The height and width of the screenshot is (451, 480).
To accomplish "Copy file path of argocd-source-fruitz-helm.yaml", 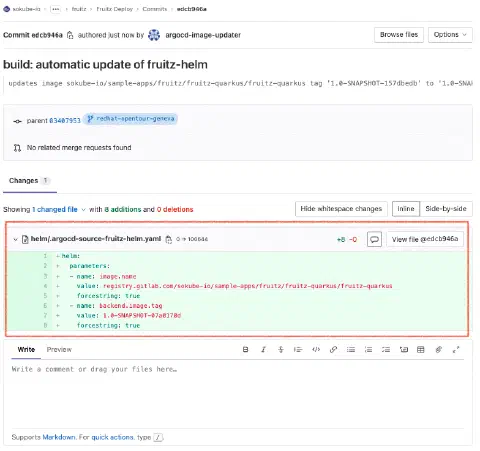I will pyautogui.click(x=169, y=239).
